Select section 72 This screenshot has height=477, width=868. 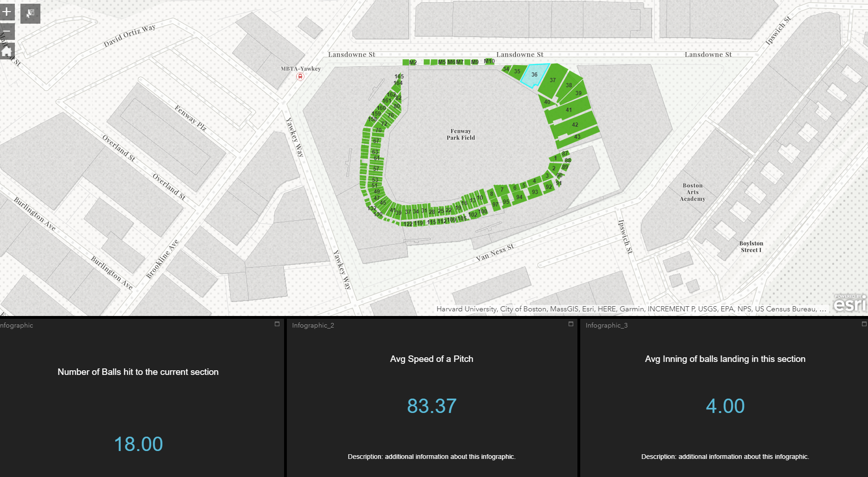click(x=384, y=124)
